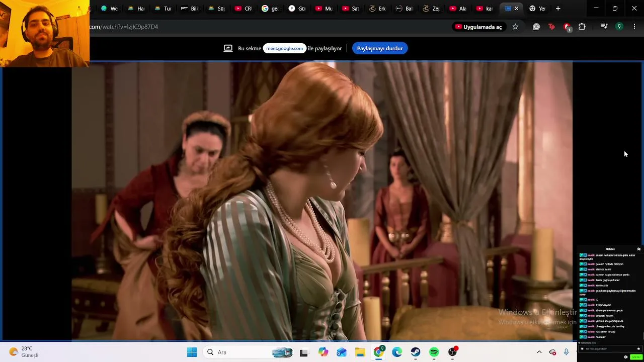Switch to the 'Tur' tab
The image size is (644, 362).
[x=163, y=9]
